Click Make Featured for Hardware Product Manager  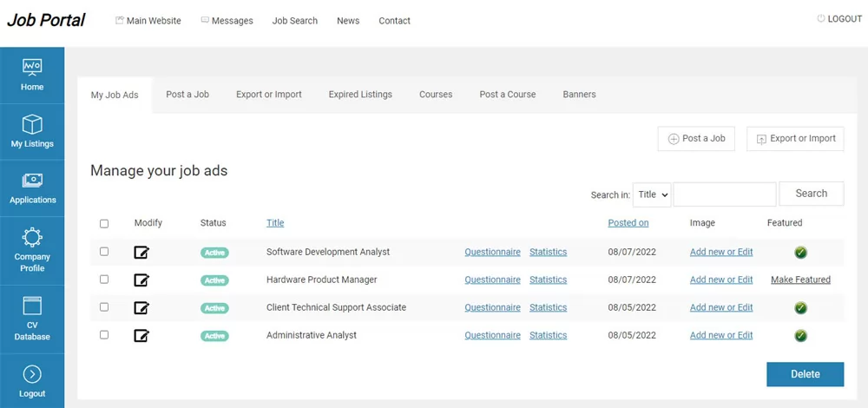(800, 280)
